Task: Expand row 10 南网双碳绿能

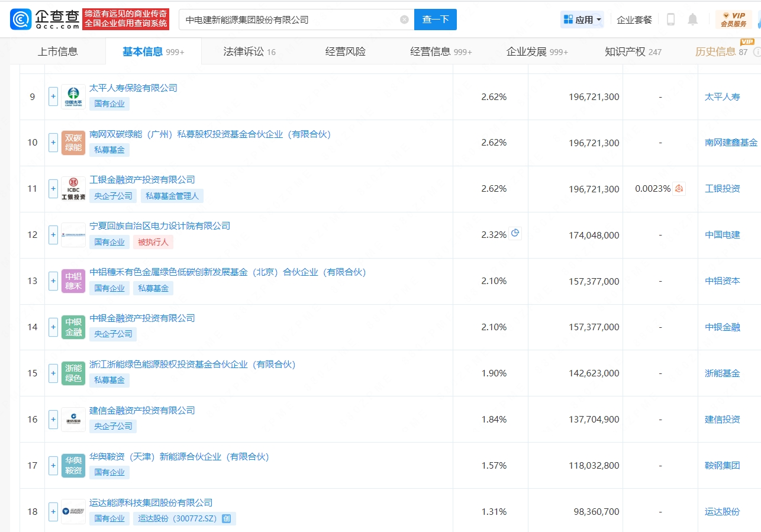Action: click(x=53, y=143)
